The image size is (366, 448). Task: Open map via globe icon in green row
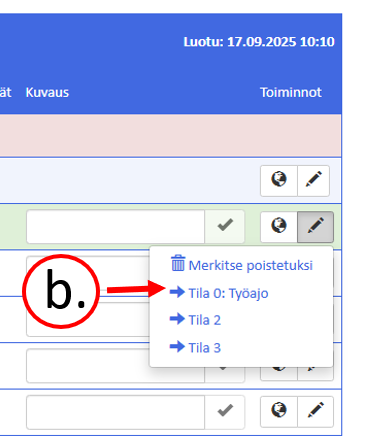pyautogui.click(x=279, y=227)
